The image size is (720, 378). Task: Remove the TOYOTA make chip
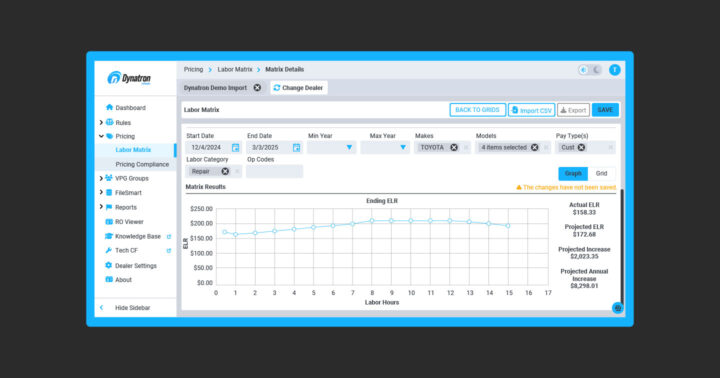coord(454,147)
